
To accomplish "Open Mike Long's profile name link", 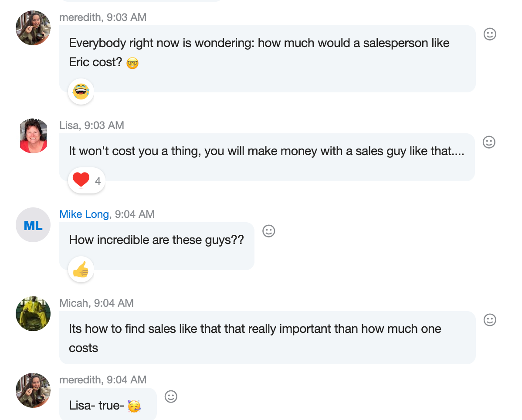I will [x=84, y=214].
